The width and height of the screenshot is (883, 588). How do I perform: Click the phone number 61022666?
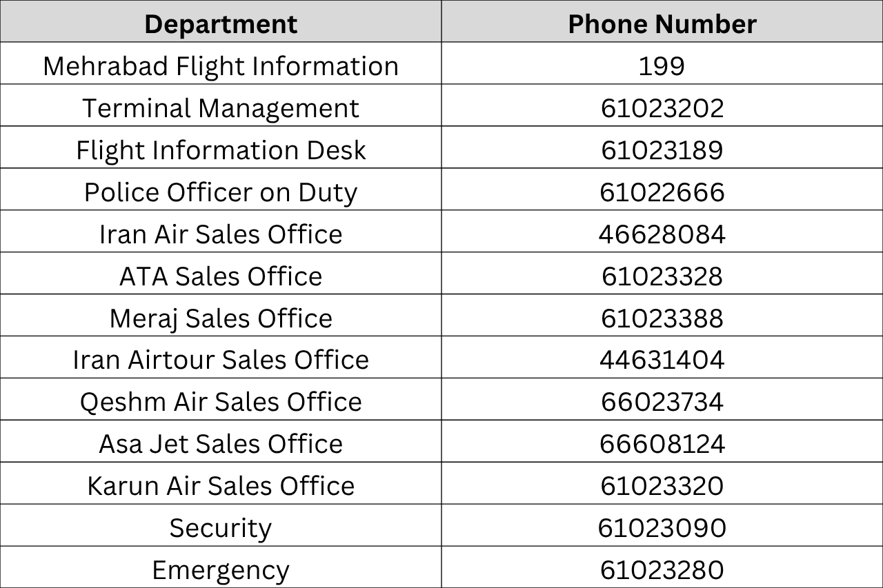coord(662,192)
